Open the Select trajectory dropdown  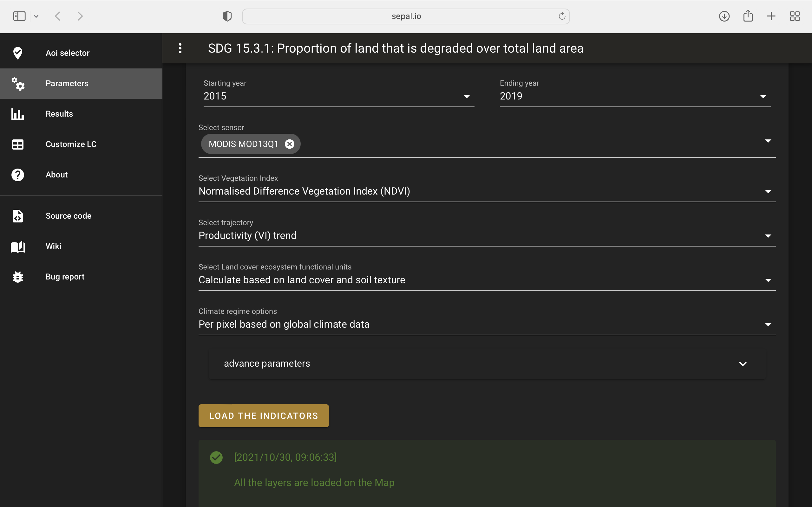point(487,236)
